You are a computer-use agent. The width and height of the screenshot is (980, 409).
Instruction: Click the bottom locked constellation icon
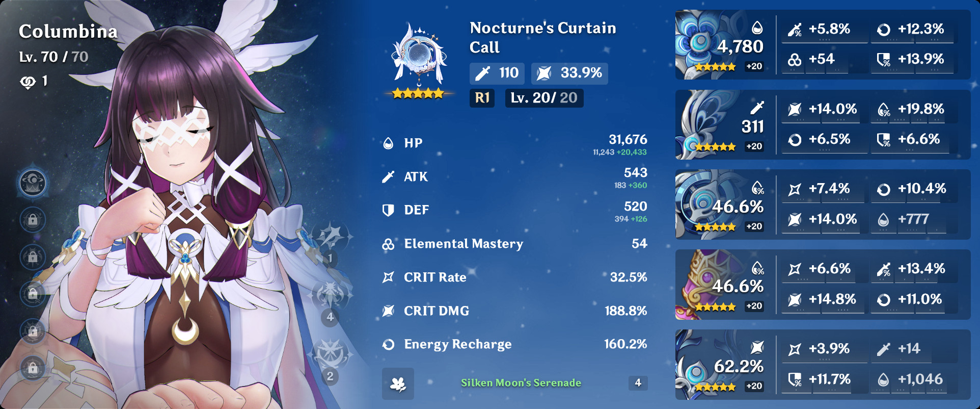click(x=33, y=367)
